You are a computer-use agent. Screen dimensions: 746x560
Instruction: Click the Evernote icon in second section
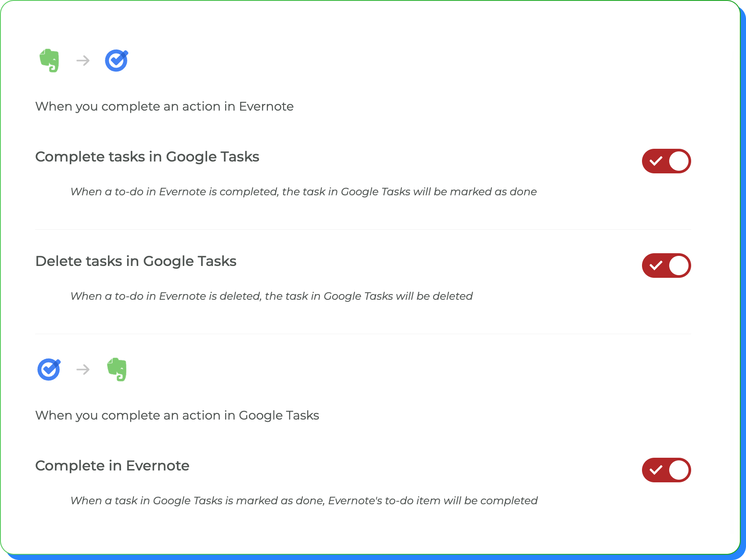coord(116,369)
